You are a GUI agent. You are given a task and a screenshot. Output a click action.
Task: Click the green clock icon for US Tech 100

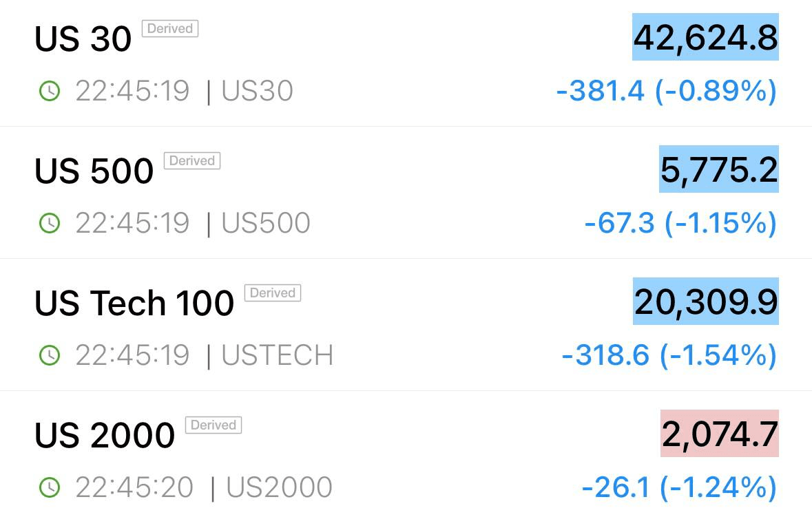pyautogui.click(x=50, y=355)
